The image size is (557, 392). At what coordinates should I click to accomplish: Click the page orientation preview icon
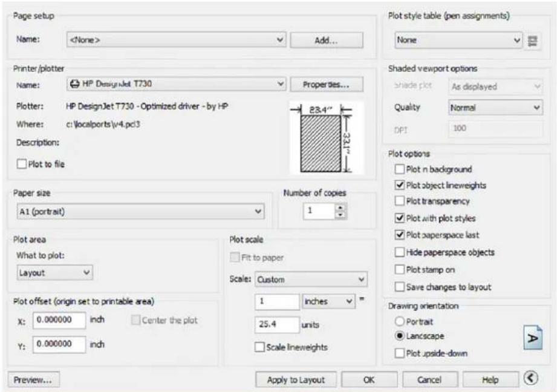click(x=533, y=338)
